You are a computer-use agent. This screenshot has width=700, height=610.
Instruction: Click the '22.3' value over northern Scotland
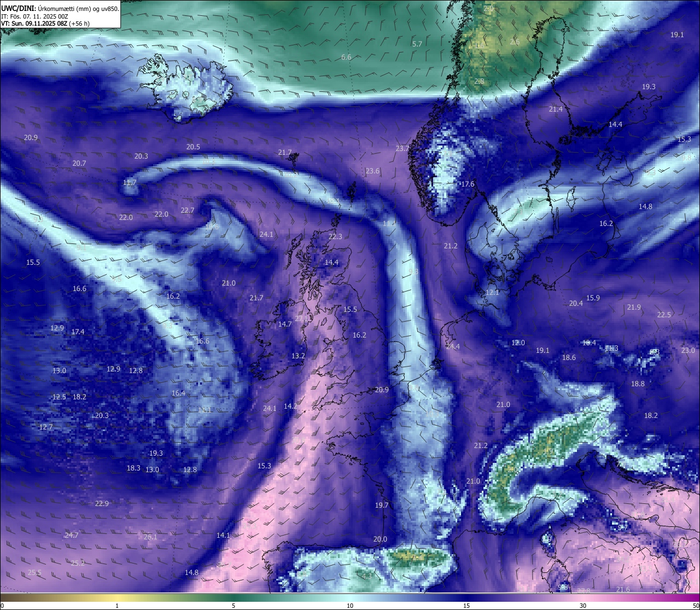[x=335, y=237]
